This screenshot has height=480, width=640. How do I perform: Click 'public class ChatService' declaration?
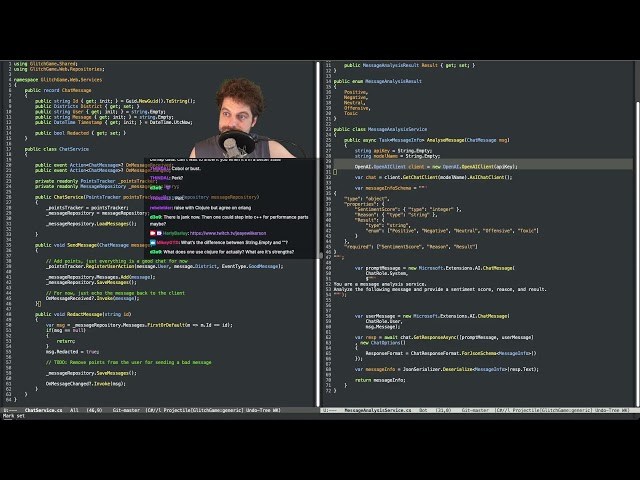(x=56, y=149)
